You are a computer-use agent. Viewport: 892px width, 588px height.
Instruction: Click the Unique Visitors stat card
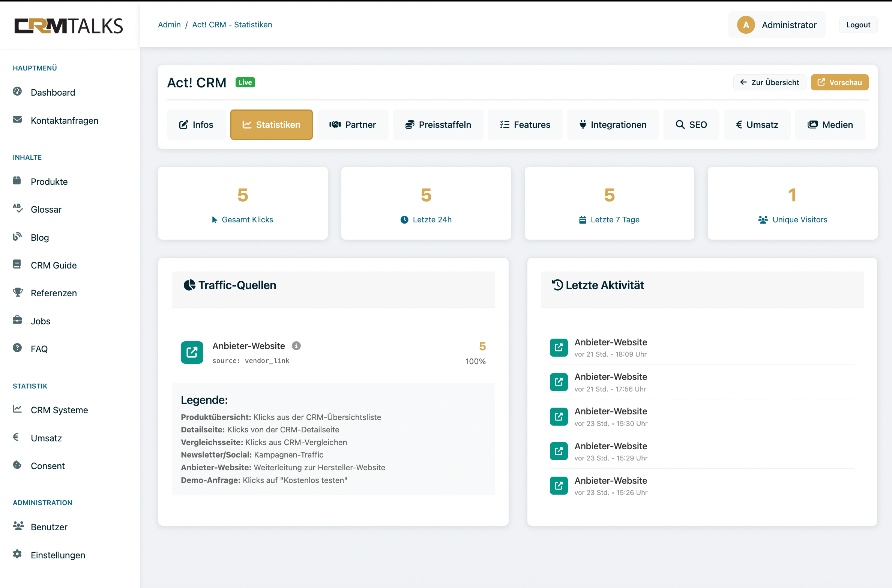coord(793,203)
